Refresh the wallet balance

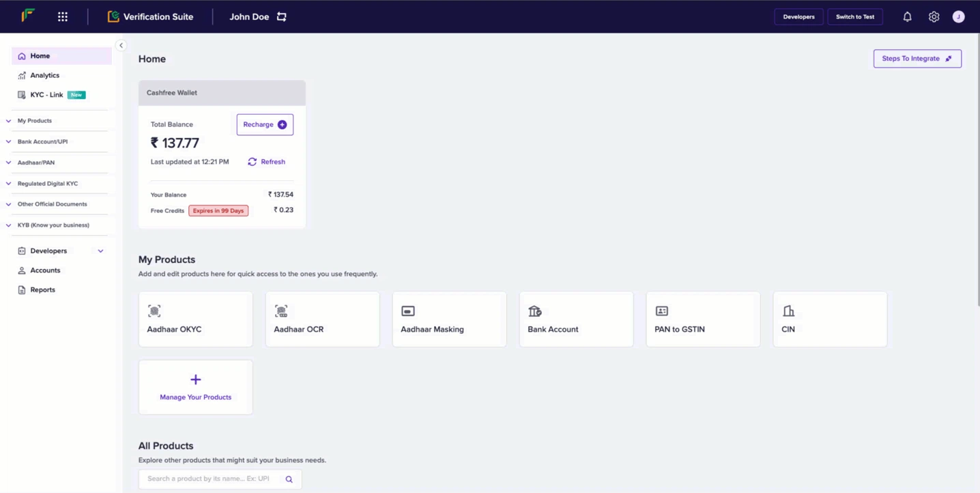267,162
